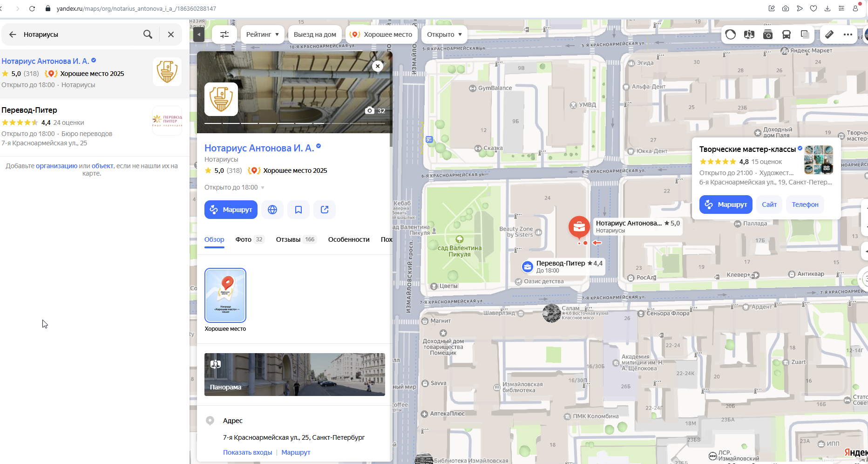This screenshot has width=868, height=464.
Task: Share the organization card
Action: click(x=325, y=210)
